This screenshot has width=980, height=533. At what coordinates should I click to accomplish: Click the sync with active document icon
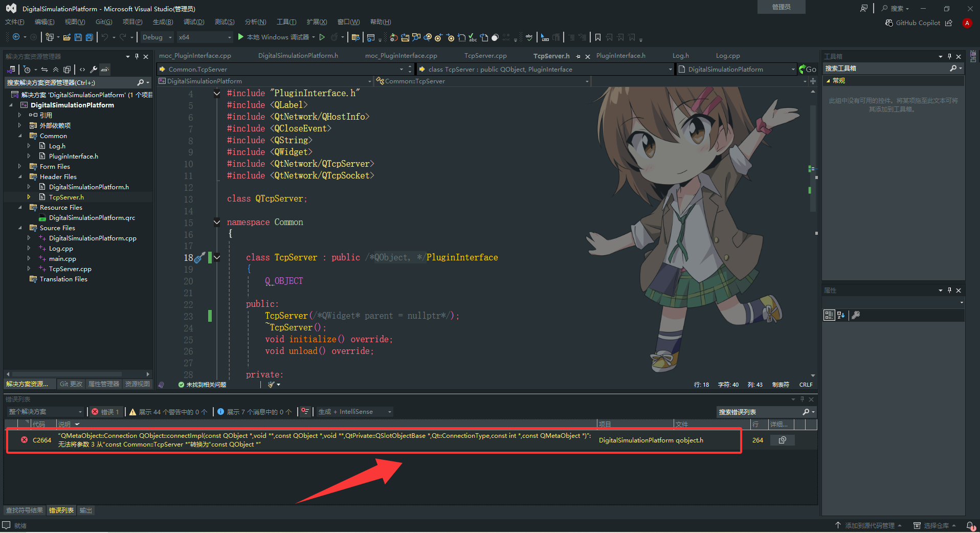coord(44,69)
